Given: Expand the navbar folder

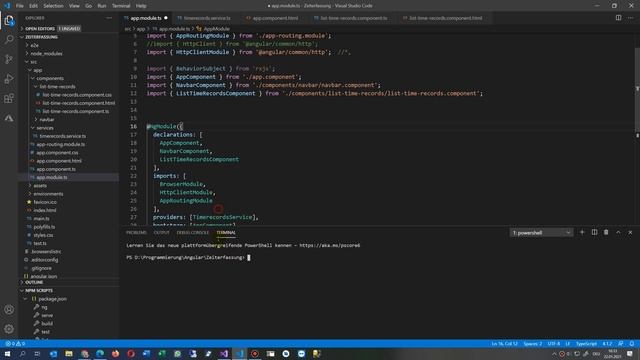Looking at the screenshot, I should pyautogui.click(x=47, y=120).
